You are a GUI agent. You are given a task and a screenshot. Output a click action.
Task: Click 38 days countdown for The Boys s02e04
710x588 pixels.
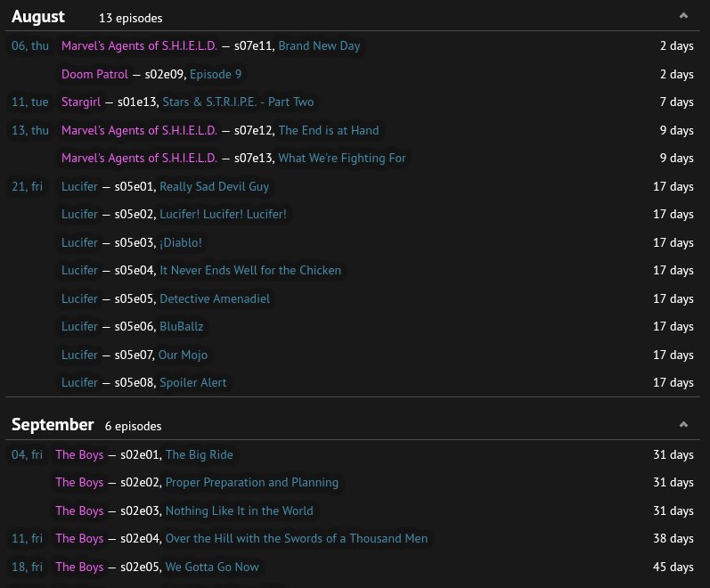coord(673,539)
